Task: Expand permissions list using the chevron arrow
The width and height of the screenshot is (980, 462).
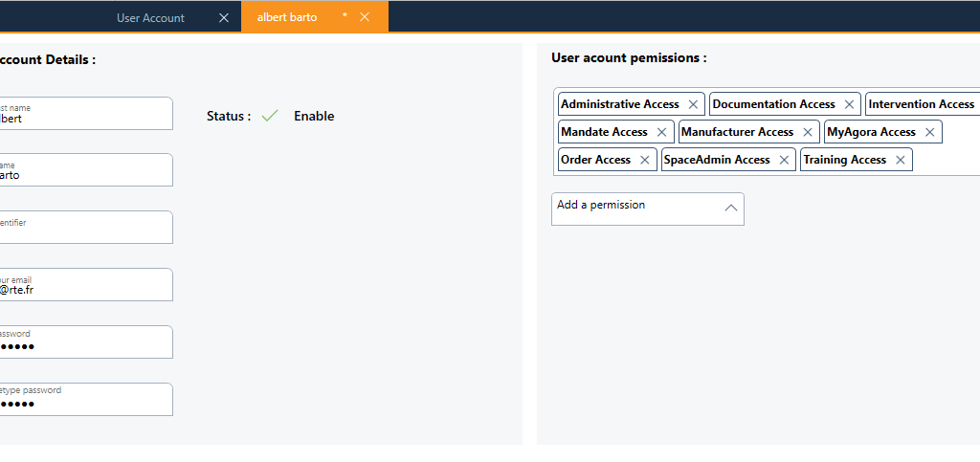Action: pyautogui.click(x=730, y=209)
